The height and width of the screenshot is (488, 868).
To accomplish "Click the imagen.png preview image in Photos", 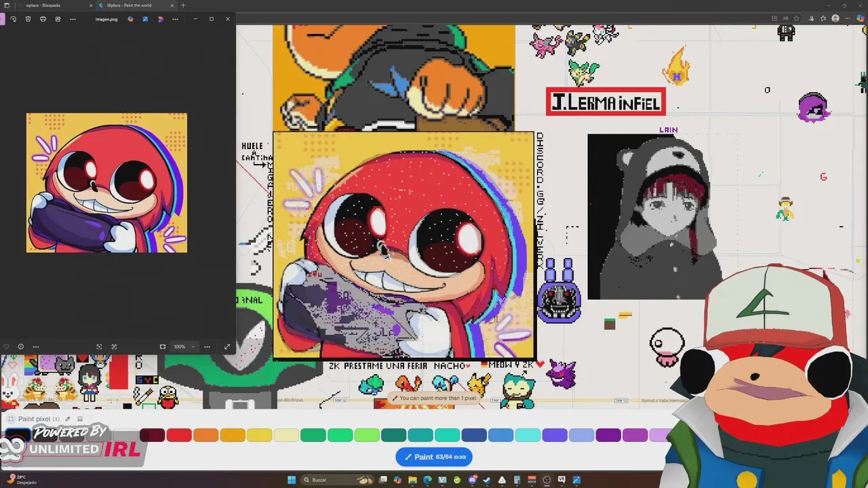I will (x=106, y=183).
